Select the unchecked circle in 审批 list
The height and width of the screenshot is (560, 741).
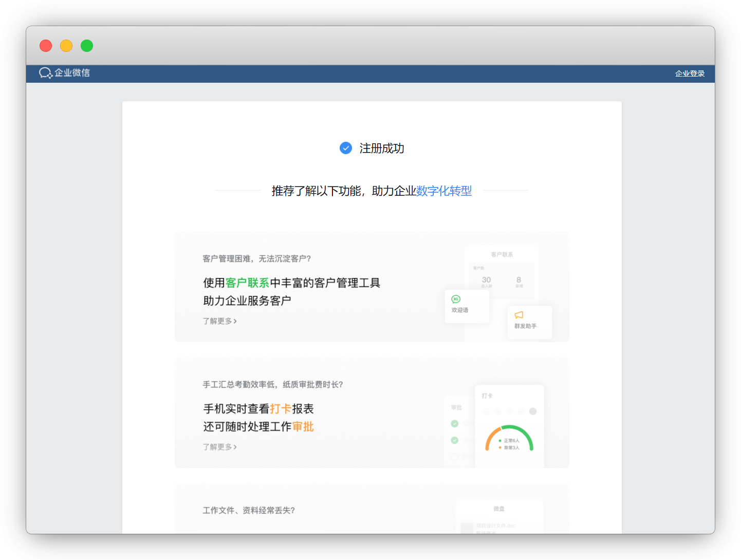coord(455,456)
